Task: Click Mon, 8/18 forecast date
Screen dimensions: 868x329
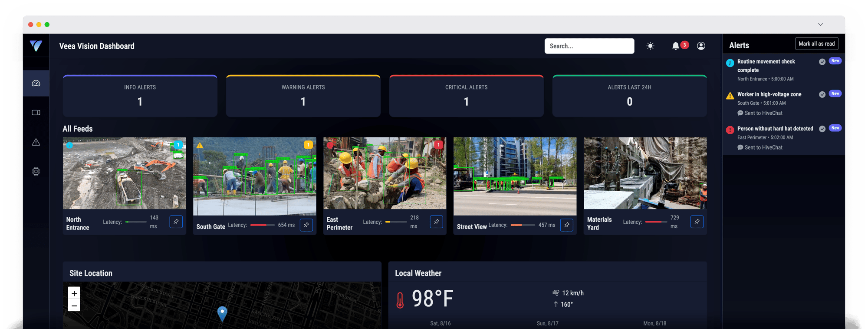Action: (x=655, y=323)
